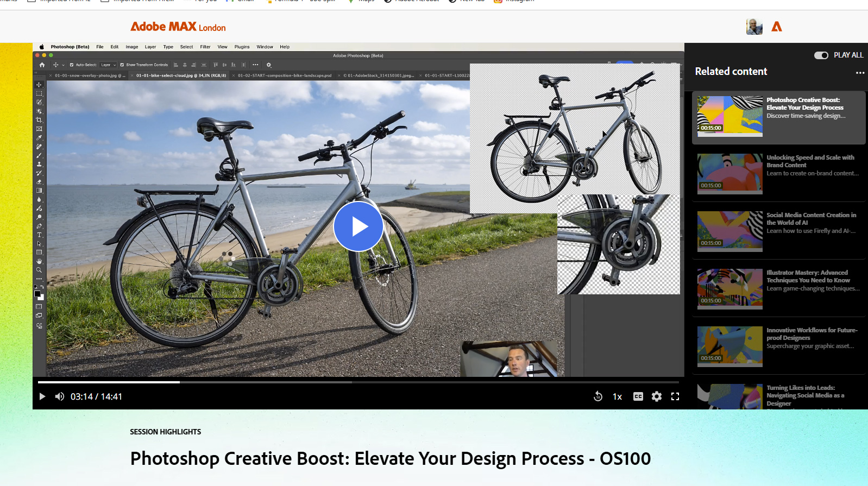Turn on closed captions with CC icon
868x486 pixels.
tap(638, 396)
